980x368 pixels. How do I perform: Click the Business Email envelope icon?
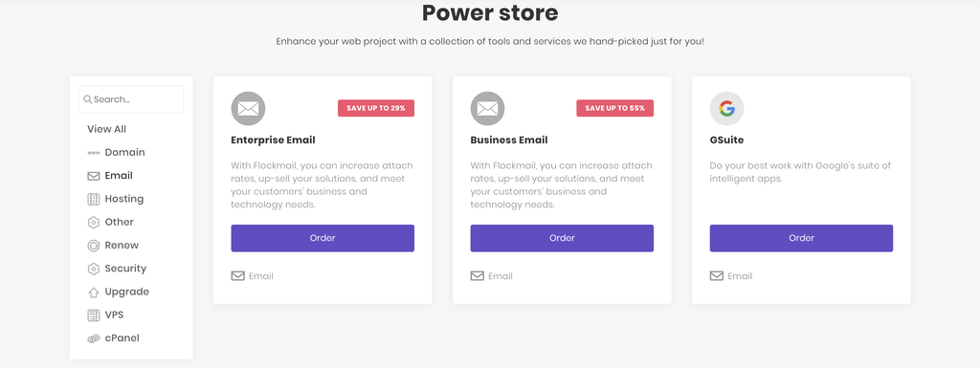tap(487, 109)
